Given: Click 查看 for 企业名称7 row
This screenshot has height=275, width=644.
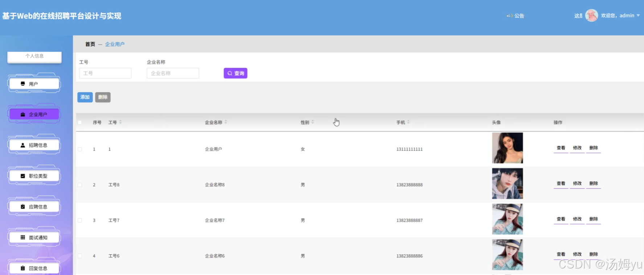Looking at the screenshot, I should [x=561, y=219].
